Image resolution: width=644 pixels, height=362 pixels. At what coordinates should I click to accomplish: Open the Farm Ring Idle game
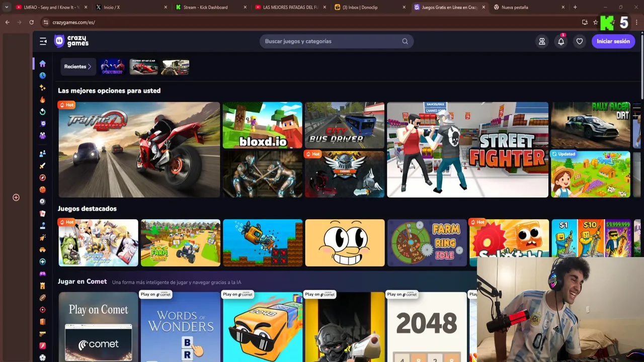point(427,243)
